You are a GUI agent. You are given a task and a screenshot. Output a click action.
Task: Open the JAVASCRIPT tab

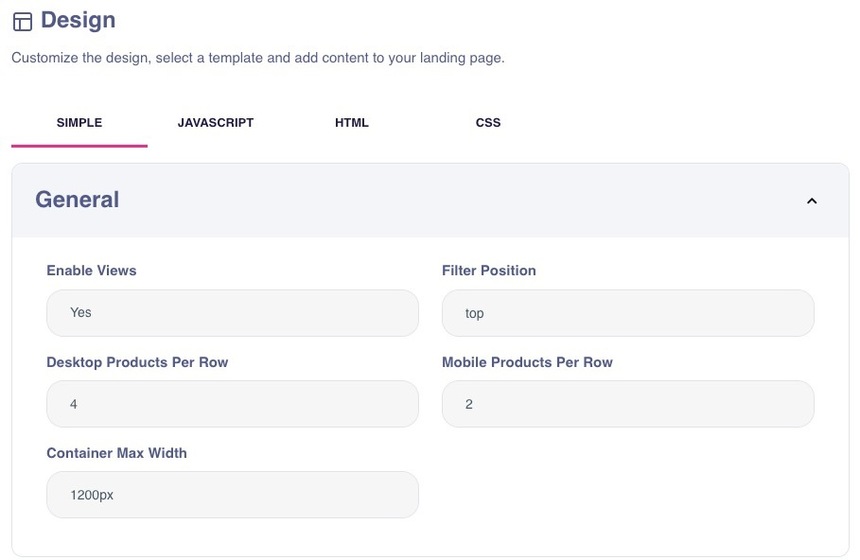click(x=215, y=123)
